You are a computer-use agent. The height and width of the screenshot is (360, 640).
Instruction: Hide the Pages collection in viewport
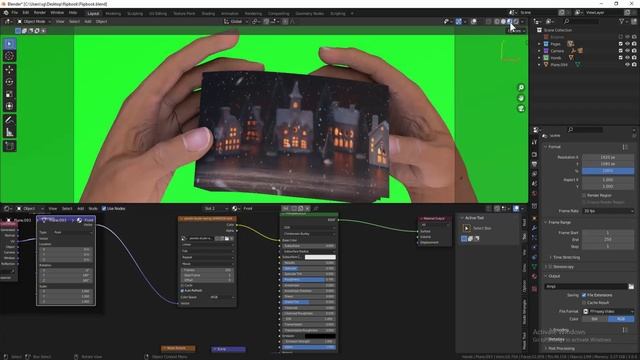coord(627,44)
